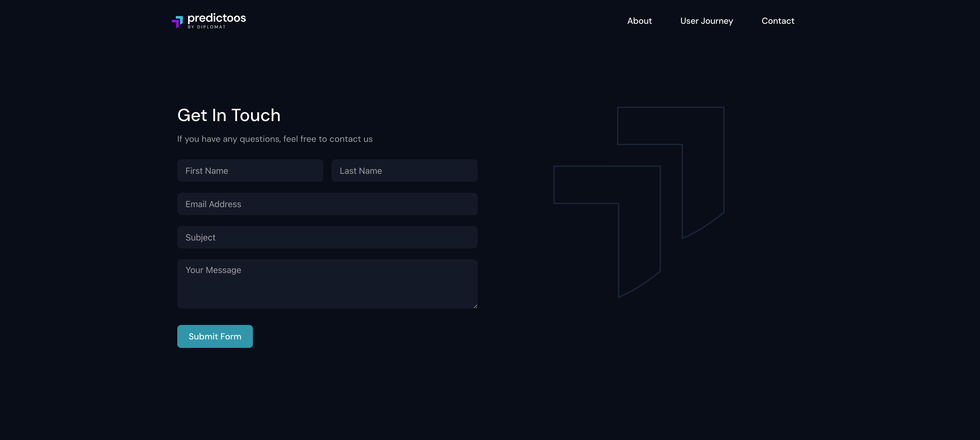Click the predictoos wordmark in the header
Viewport: 980px width, 440px height.
[x=217, y=18]
